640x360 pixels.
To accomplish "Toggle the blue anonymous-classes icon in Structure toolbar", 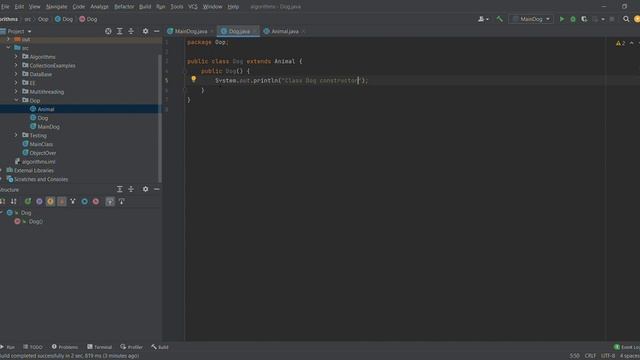I will (x=84, y=201).
